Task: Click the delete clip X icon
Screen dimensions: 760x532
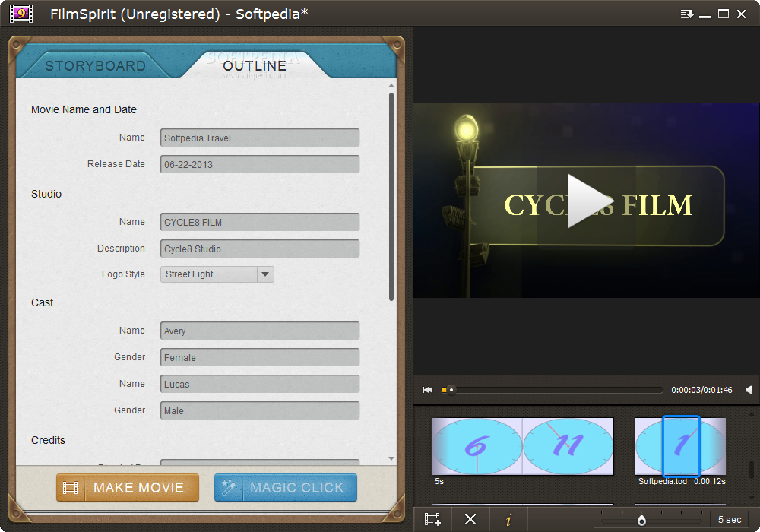Action: [x=470, y=519]
